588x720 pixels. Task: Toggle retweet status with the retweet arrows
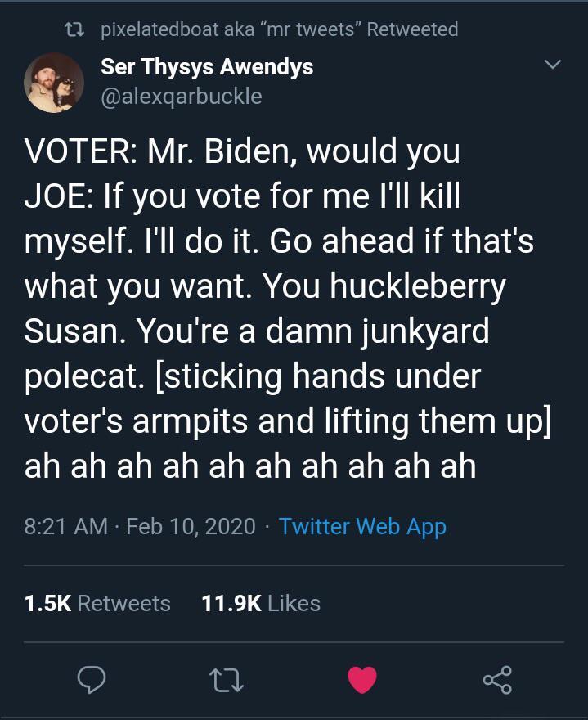pyautogui.click(x=227, y=680)
